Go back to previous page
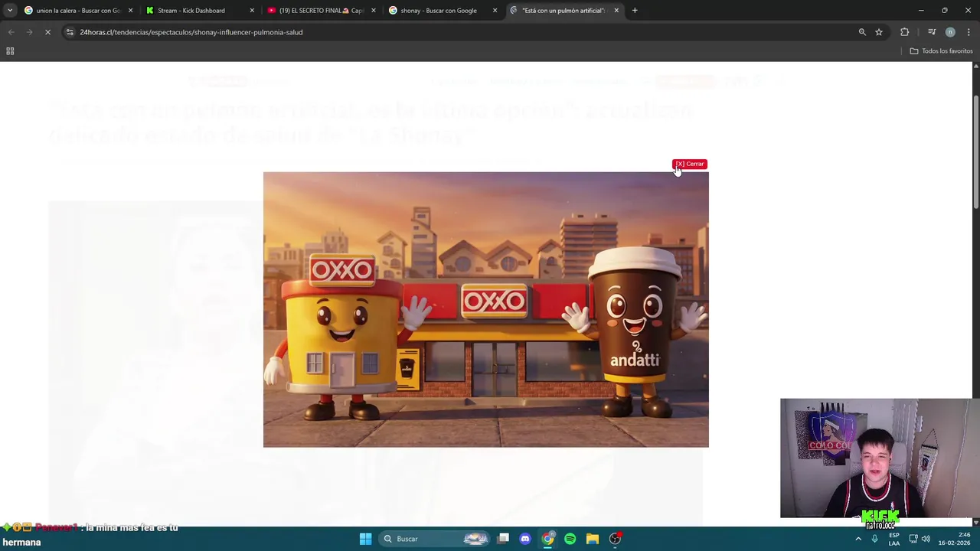The image size is (980, 551). 11,32
